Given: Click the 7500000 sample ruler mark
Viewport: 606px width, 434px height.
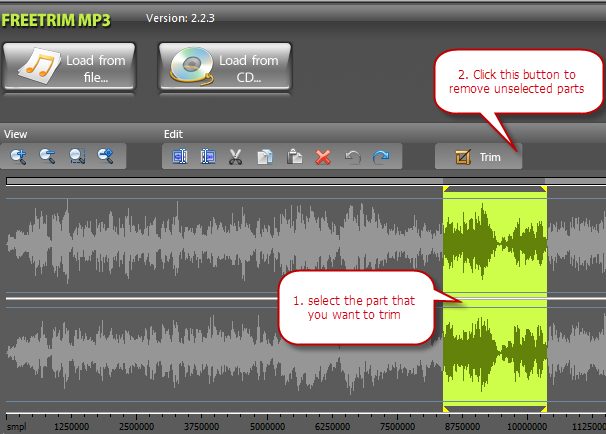Looking at the screenshot, I should 397,427.
